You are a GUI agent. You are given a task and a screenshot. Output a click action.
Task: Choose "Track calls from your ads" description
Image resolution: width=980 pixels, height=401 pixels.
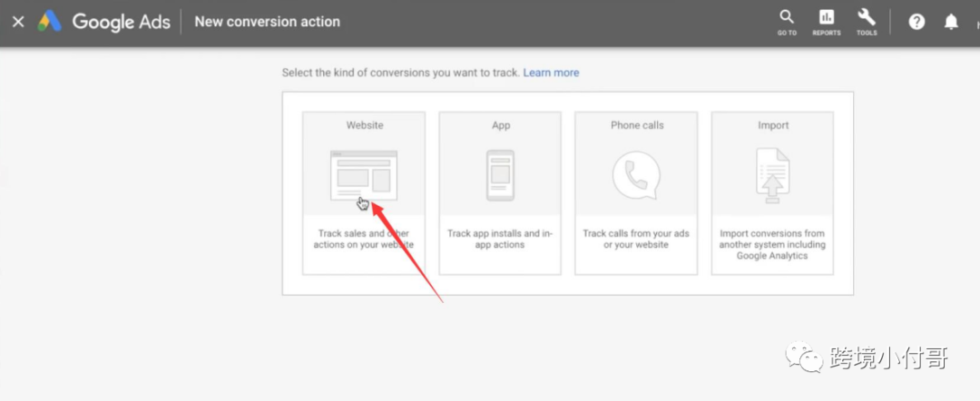tap(636, 240)
